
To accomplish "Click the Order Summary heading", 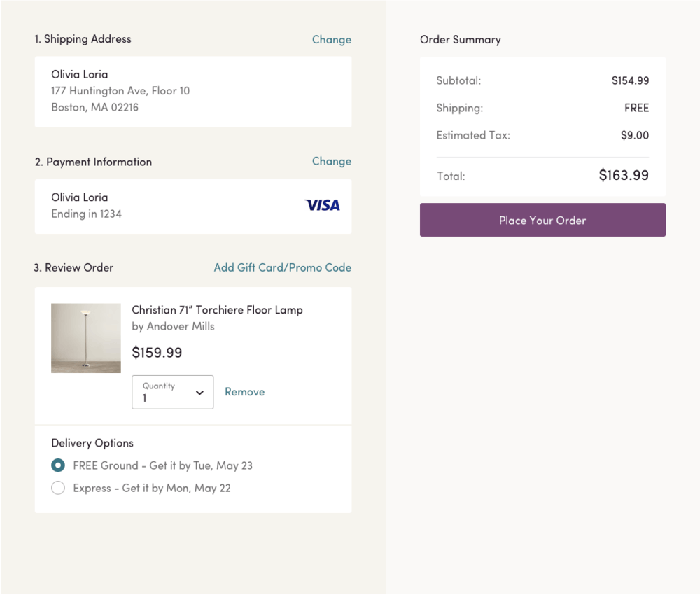I will click(x=461, y=40).
